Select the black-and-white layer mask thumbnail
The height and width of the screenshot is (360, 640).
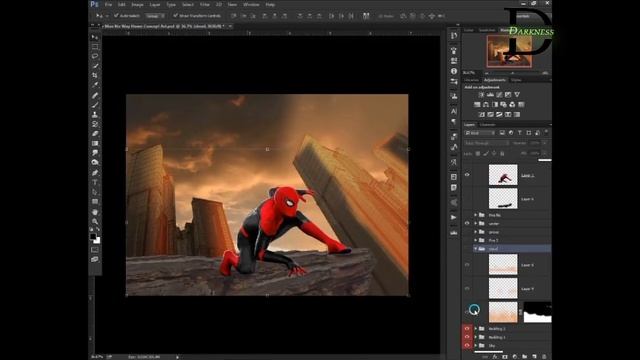(x=537, y=312)
